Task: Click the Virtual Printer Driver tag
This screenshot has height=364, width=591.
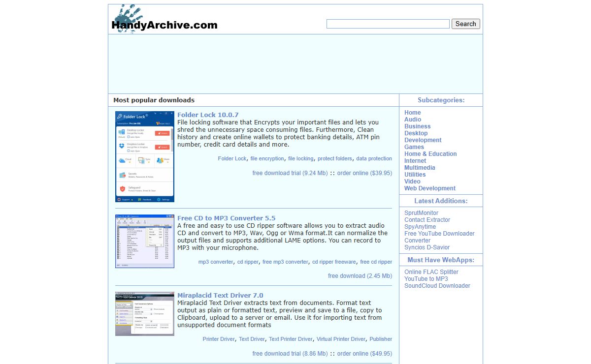Action: click(341, 339)
